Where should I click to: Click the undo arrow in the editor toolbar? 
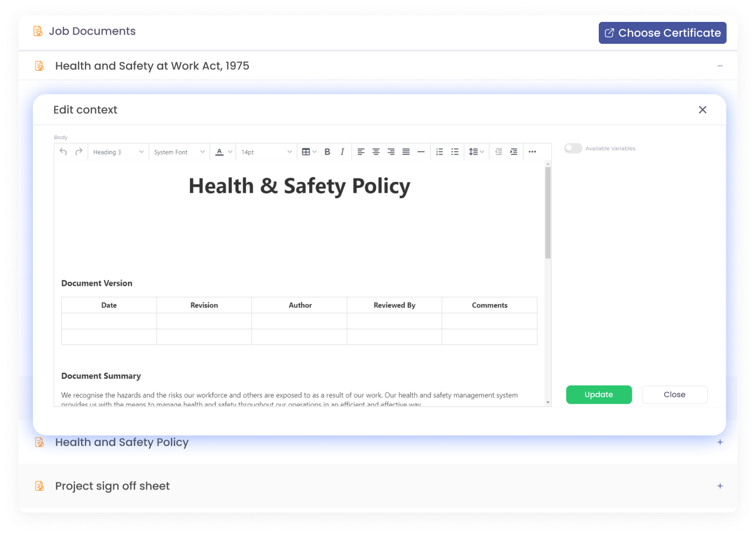(x=64, y=152)
